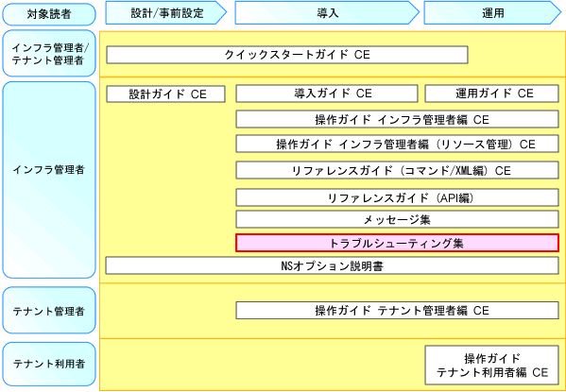
Task: Open リファレンスガイド (コマンド/XML編) CE box
Action: tap(398, 170)
